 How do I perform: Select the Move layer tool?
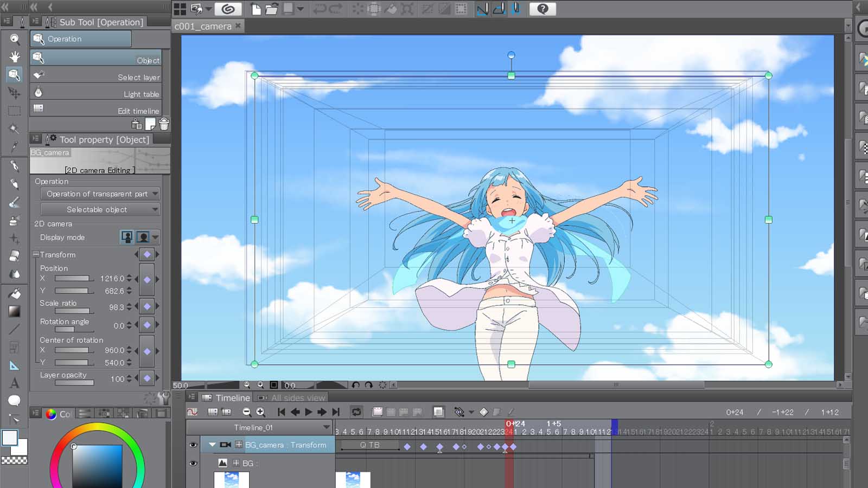15,93
